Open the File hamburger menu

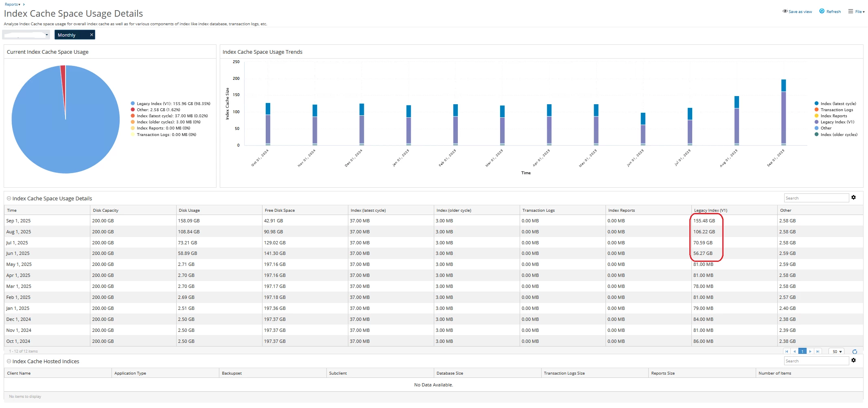[851, 11]
